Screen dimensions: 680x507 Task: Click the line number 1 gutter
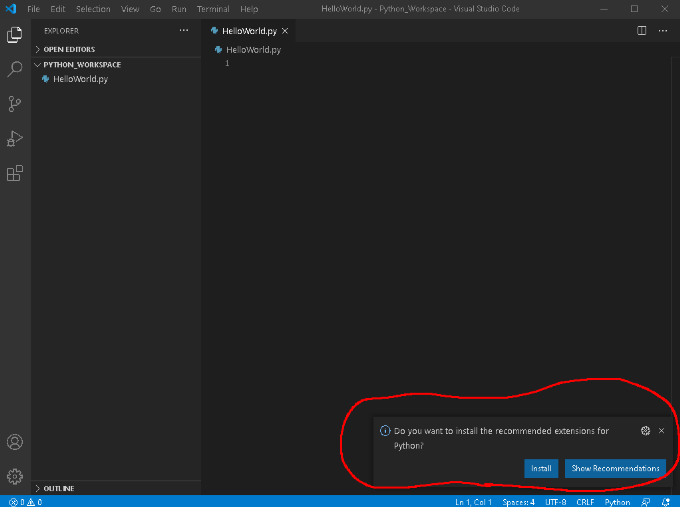pos(227,63)
